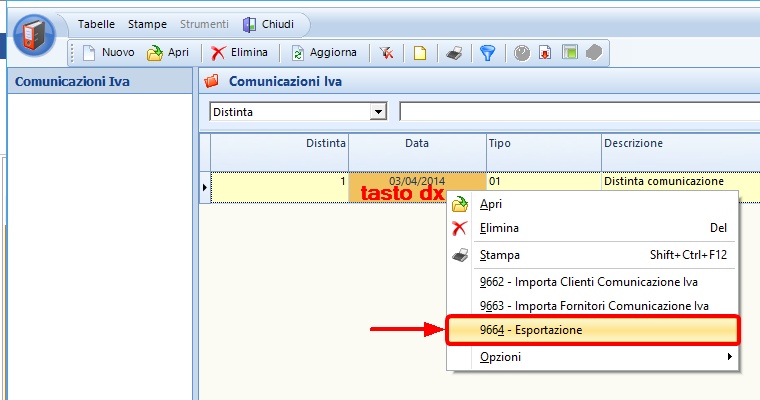Click the toolbar grip handle left of Nuovo

[x=72, y=52]
